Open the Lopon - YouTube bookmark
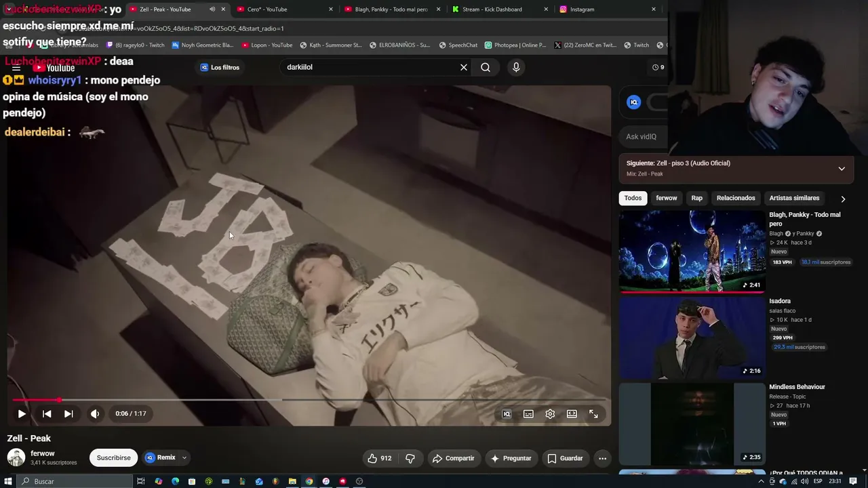The width and height of the screenshot is (868, 488). [267, 45]
